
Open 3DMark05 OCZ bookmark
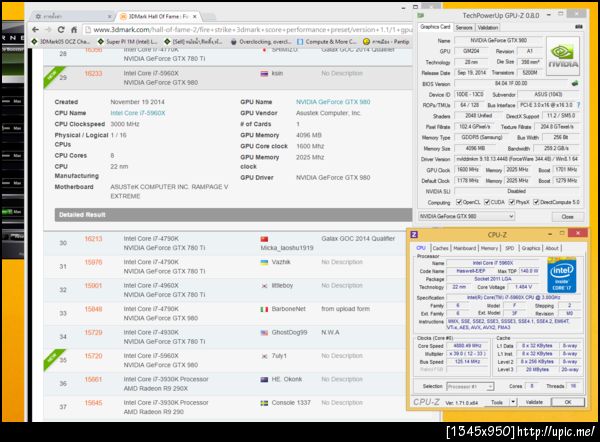61,41
